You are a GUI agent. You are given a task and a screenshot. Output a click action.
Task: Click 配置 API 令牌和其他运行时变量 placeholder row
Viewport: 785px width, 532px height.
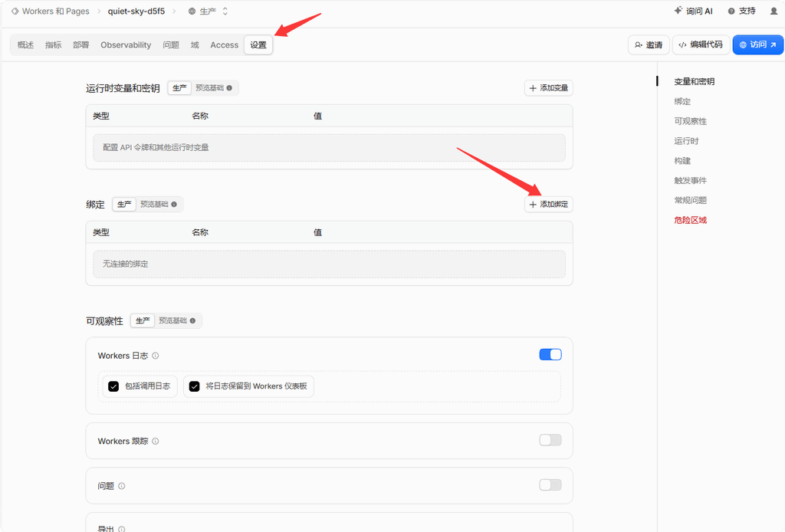pyautogui.click(x=329, y=148)
